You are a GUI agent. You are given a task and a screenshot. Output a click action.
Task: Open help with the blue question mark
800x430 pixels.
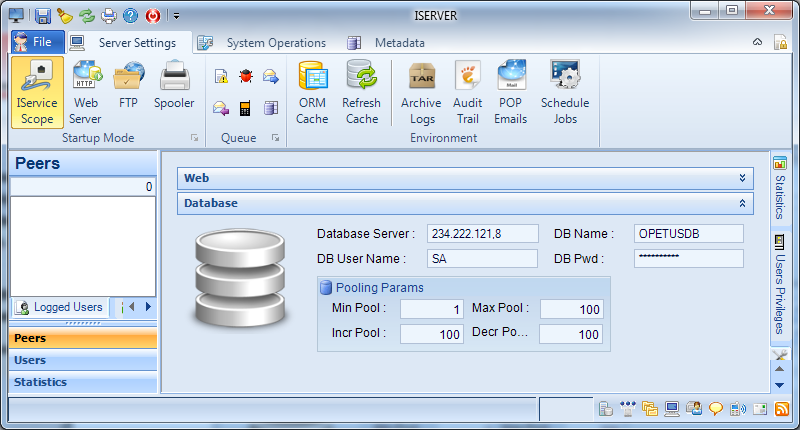[131, 16]
